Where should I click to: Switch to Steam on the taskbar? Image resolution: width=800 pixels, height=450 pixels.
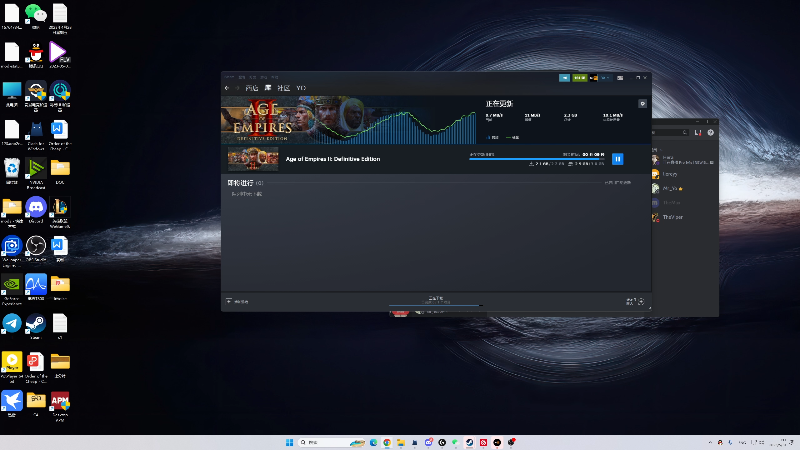point(469,442)
